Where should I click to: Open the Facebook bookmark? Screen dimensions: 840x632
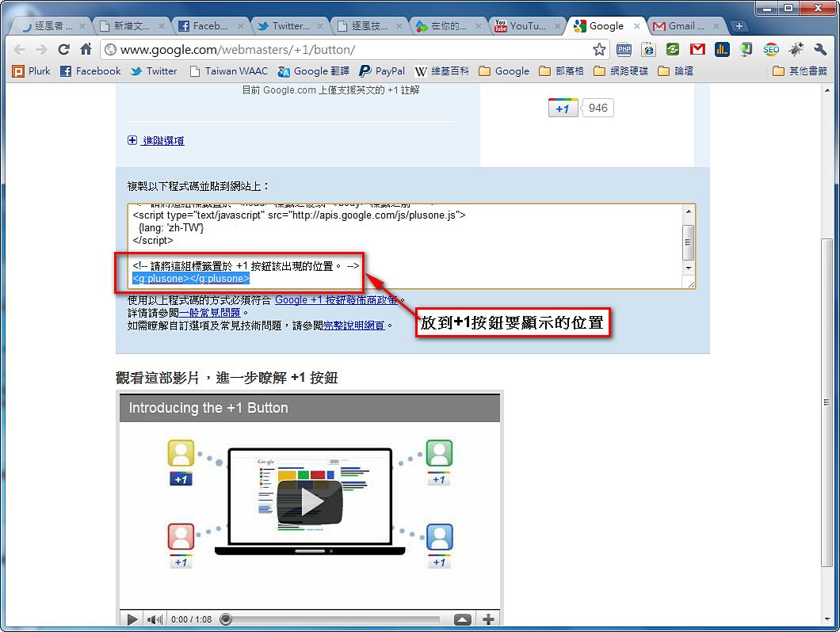tap(90, 71)
